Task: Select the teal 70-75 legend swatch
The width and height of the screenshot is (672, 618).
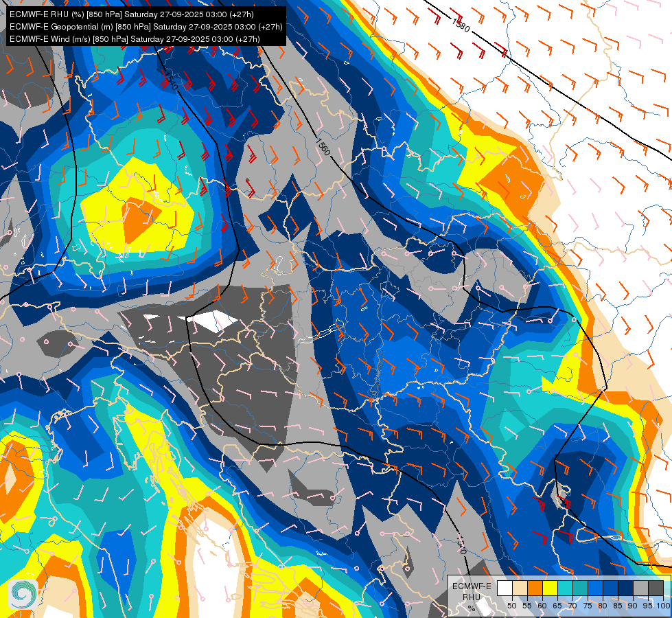Action: click(x=580, y=588)
